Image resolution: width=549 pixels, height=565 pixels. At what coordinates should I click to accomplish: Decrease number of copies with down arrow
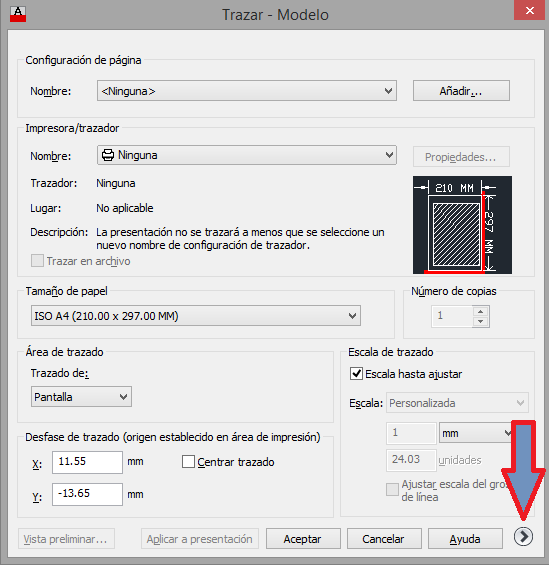coord(481,321)
